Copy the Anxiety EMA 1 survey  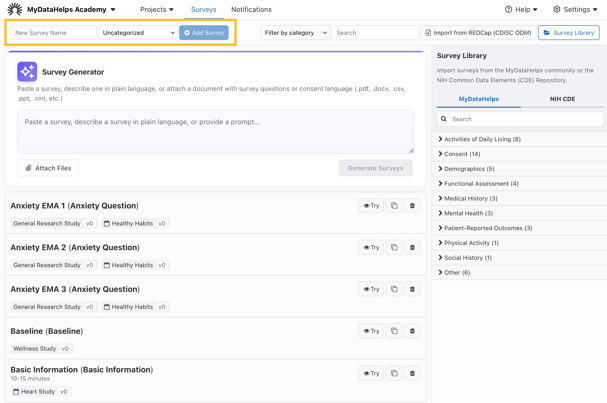pyautogui.click(x=394, y=206)
